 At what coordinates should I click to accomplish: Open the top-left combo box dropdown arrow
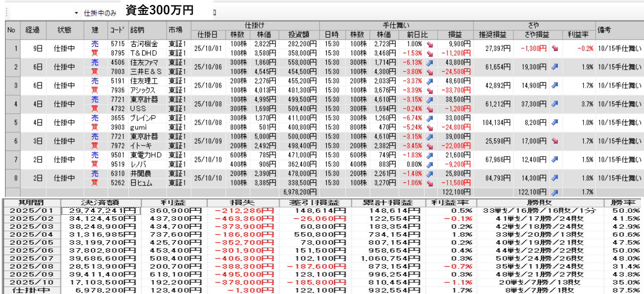coord(76,12)
